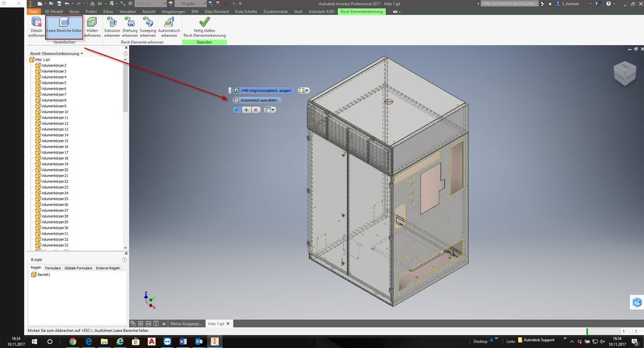The image size is (644, 348).
Task: Switch to the Prüfen tab
Action: point(91,12)
